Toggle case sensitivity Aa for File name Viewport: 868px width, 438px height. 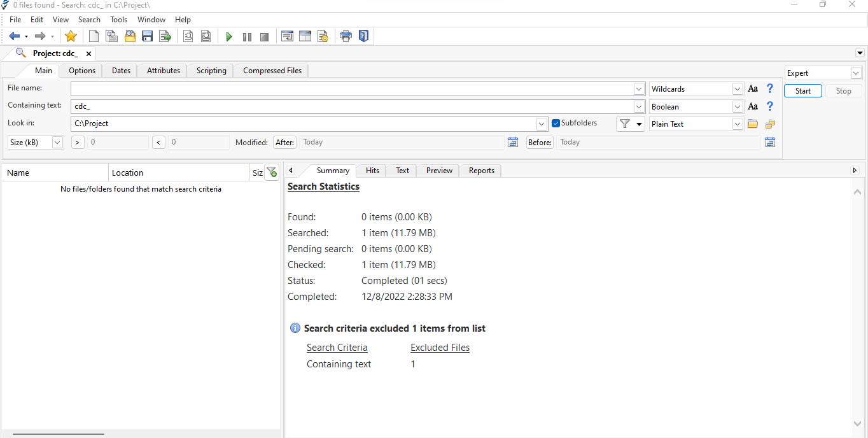[x=753, y=89]
